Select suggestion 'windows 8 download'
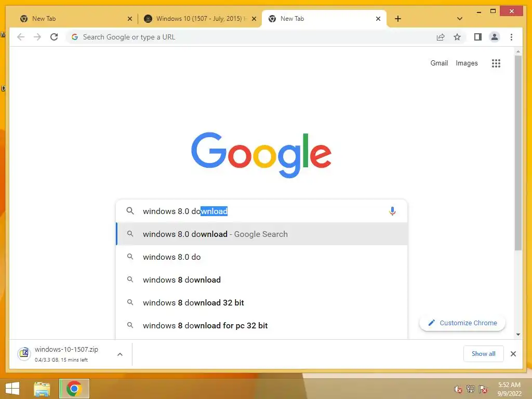 click(x=262, y=280)
